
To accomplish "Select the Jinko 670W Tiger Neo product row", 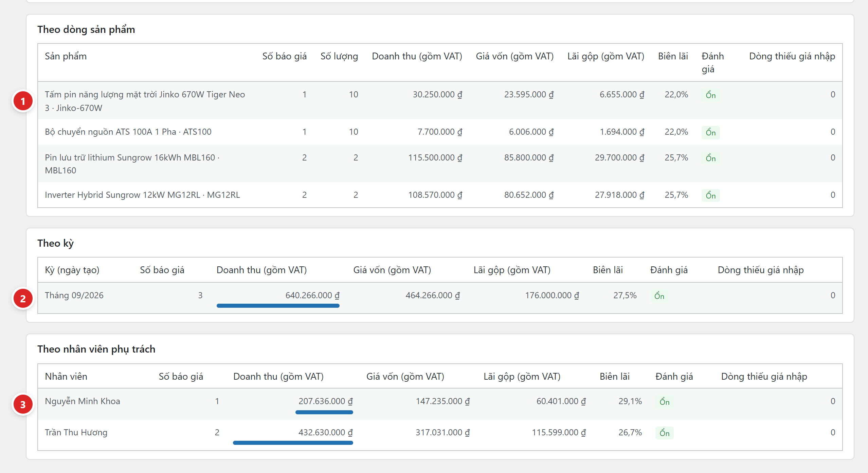I will 440,101.
